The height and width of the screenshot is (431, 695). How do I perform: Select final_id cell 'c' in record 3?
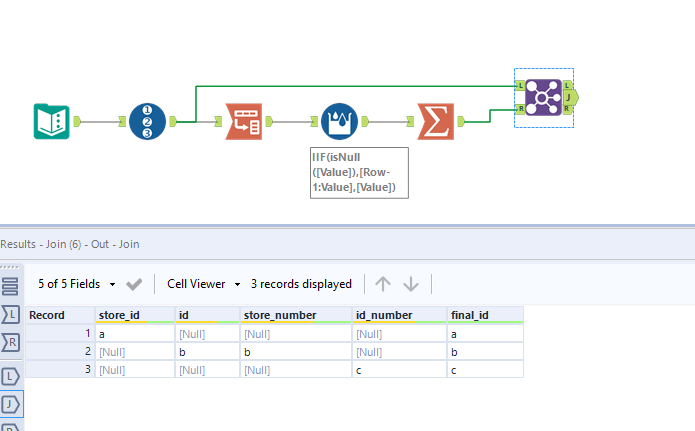pyautogui.click(x=485, y=370)
